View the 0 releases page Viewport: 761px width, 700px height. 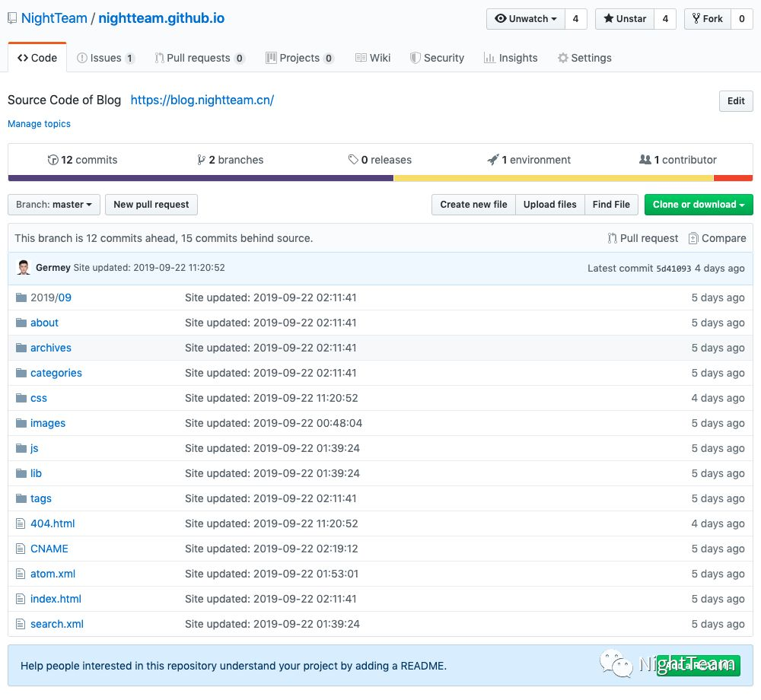[x=380, y=160]
